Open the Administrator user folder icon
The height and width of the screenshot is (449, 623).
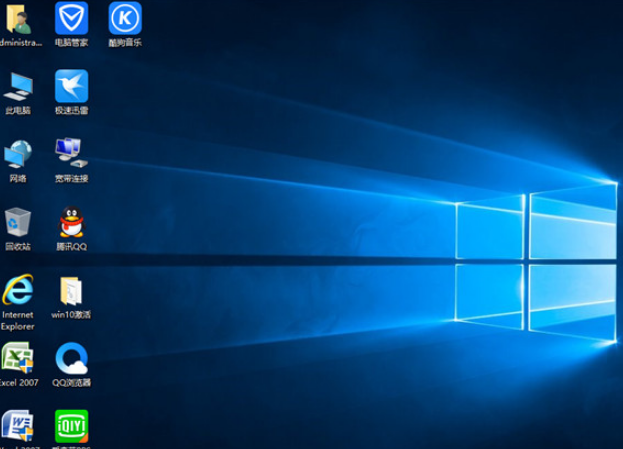tap(18, 18)
